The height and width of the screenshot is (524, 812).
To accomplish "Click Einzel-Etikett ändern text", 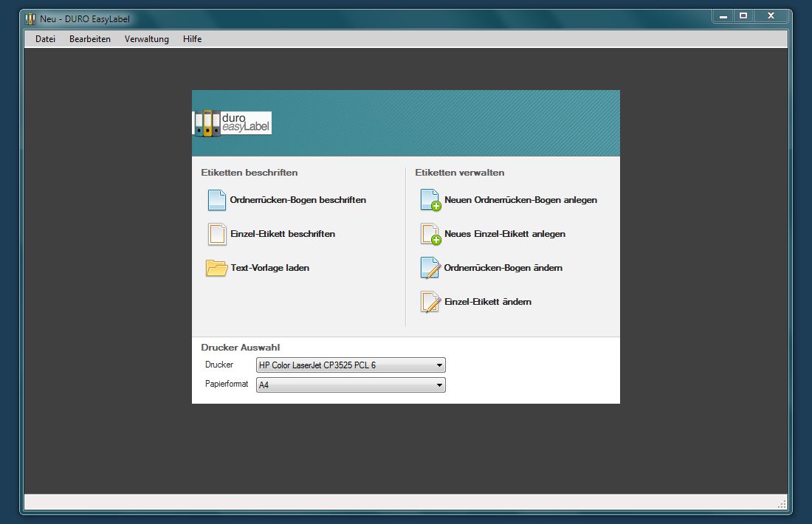I will point(488,302).
